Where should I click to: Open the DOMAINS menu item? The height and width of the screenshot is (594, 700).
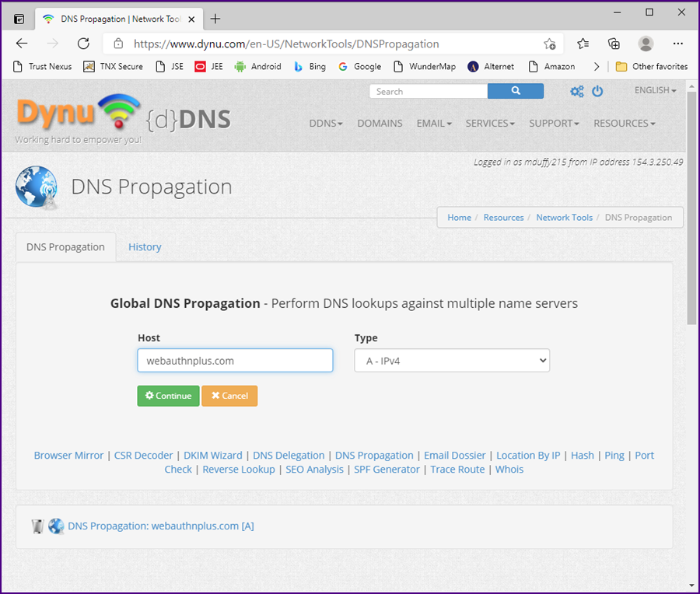(380, 123)
